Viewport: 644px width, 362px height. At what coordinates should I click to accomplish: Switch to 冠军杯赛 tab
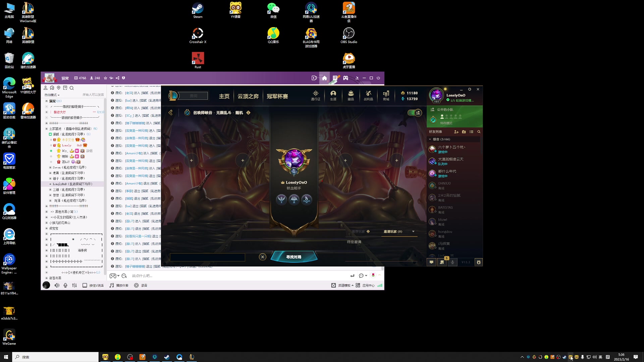(x=277, y=96)
